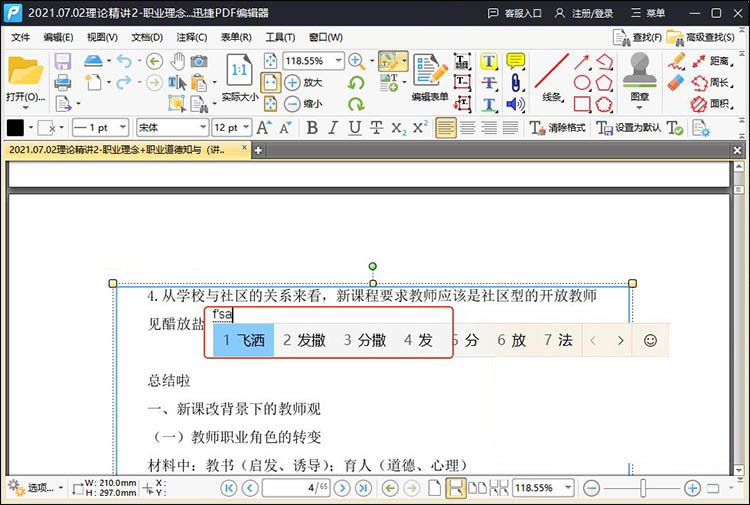Open the Edit 编辑(E) menu
Image resolution: width=750 pixels, height=505 pixels.
58,37
